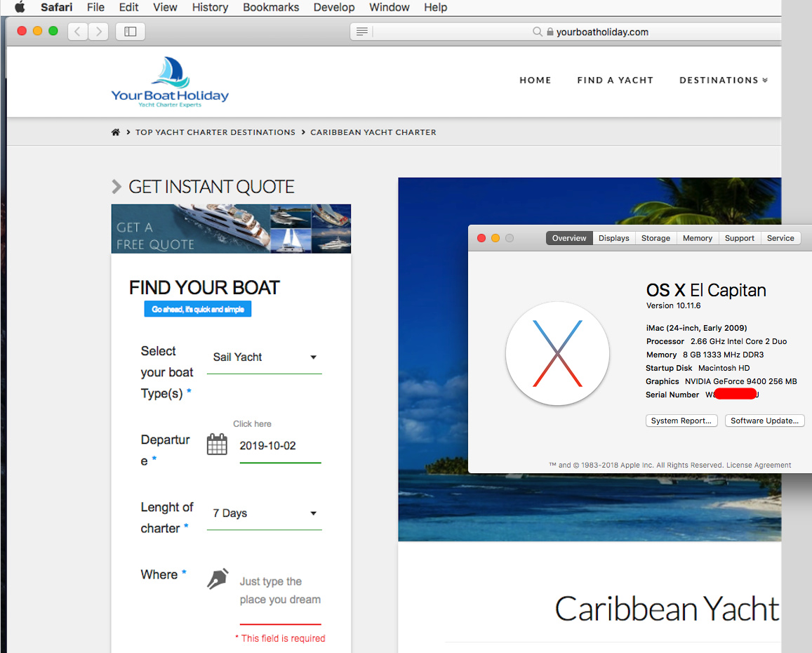
Task: Open the History menu
Action: click(210, 7)
